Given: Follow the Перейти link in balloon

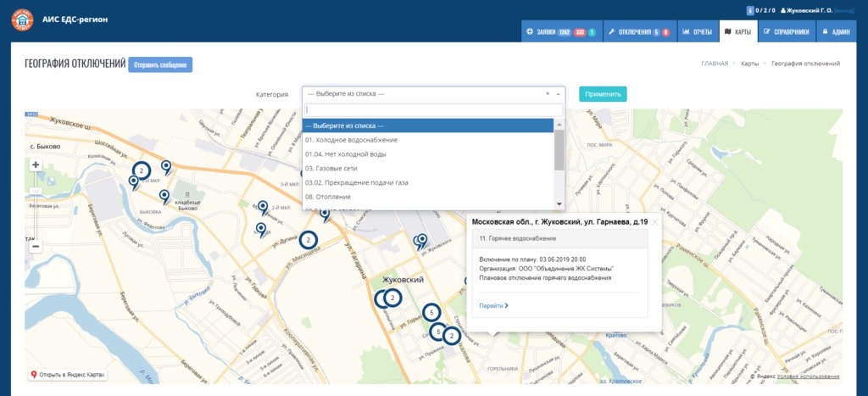Looking at the screenshot, I should [x=494, y=305].
